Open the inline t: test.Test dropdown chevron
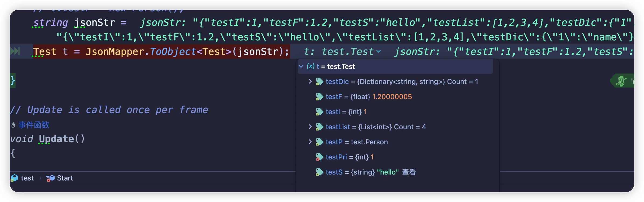The image size is (644, 202). [x=379, y=51]
